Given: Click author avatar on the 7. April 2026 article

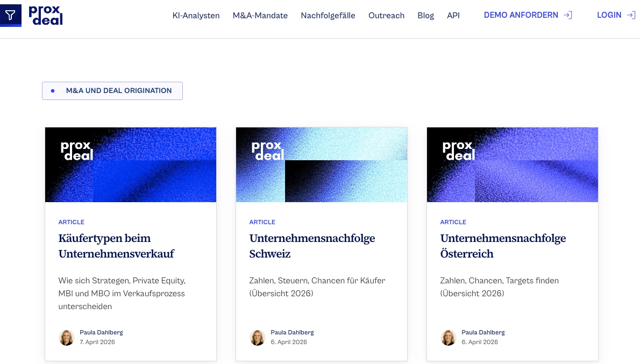Looking at the screenshot, I should (x=67, y=338).
